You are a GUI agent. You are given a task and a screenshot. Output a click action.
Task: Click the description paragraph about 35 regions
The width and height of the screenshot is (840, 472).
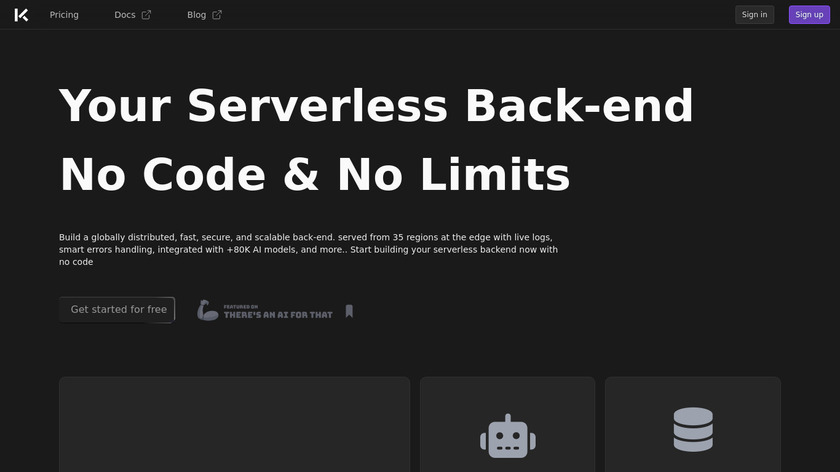(309, 250)
